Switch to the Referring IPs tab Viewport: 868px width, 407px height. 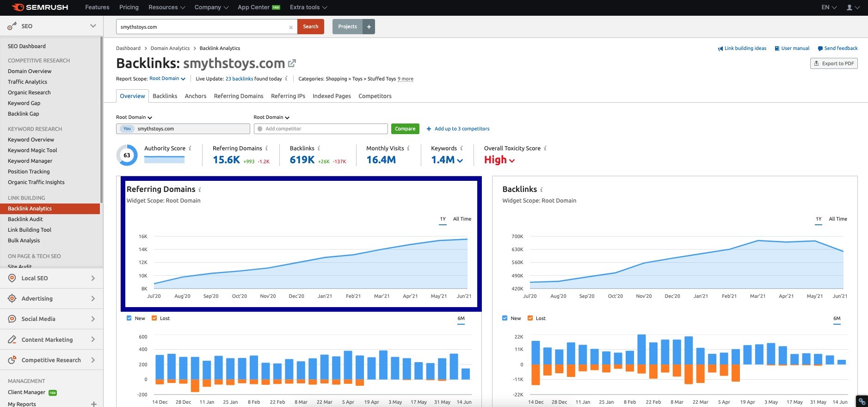[x=288, y=96]
